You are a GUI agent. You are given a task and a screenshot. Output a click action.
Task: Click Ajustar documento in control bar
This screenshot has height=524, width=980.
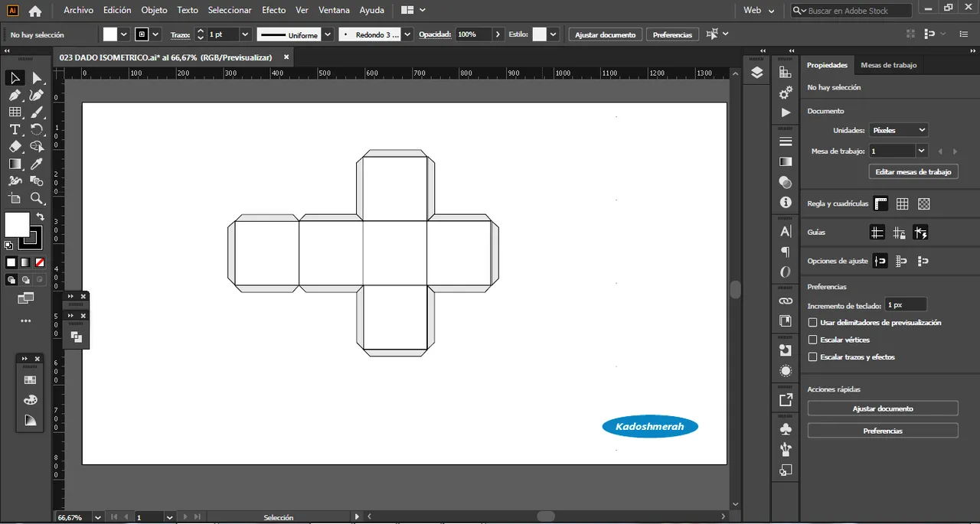click(605, 34)
